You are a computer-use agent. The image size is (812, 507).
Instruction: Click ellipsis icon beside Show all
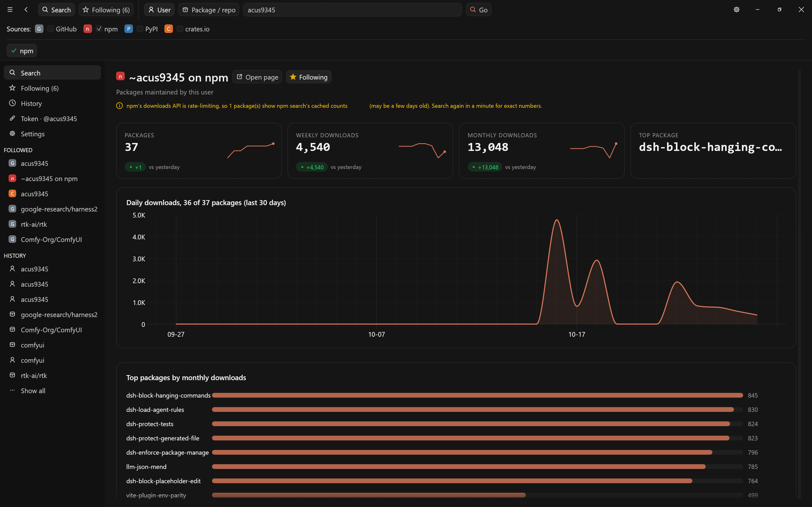tap(12, 390)
